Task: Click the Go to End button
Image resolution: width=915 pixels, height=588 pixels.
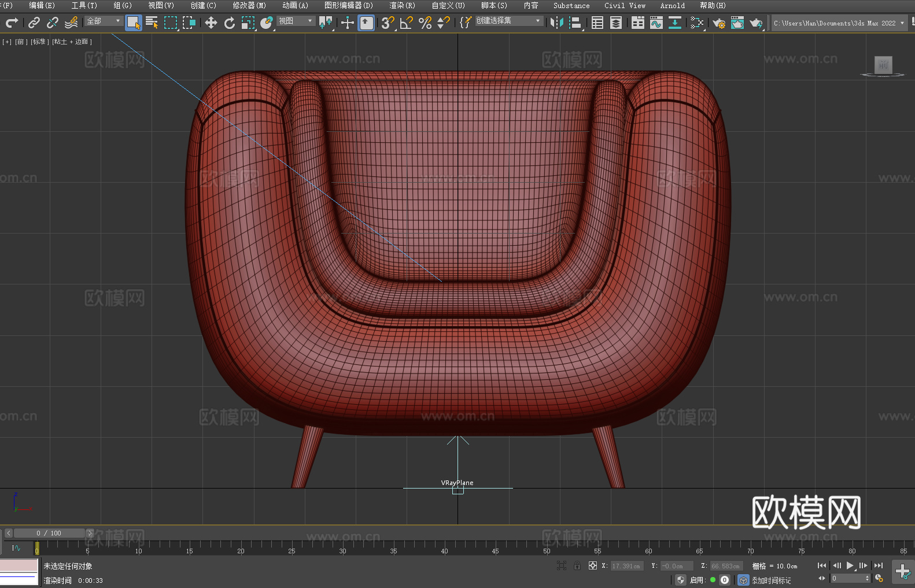Action: tap(879, 565)
